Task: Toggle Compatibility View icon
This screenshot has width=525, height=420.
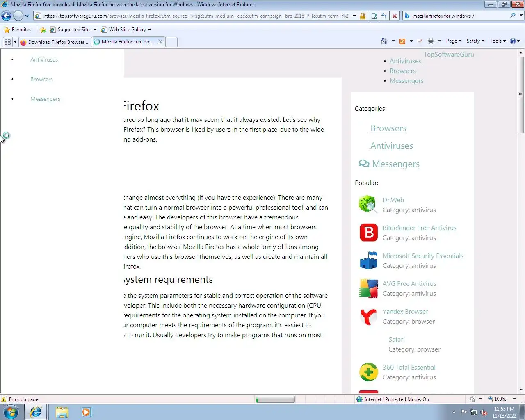Action: click(x=374, y=16)
